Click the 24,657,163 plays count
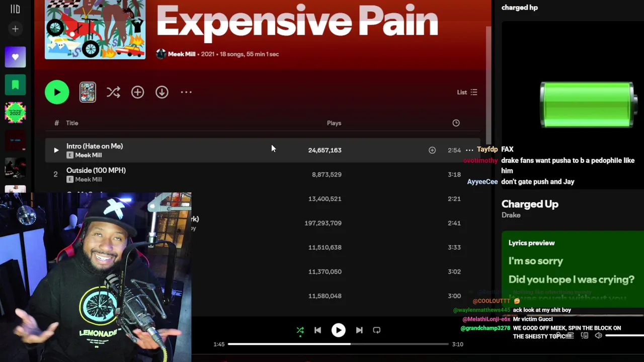This screenshot has height=362, width=644. (325, 150)
